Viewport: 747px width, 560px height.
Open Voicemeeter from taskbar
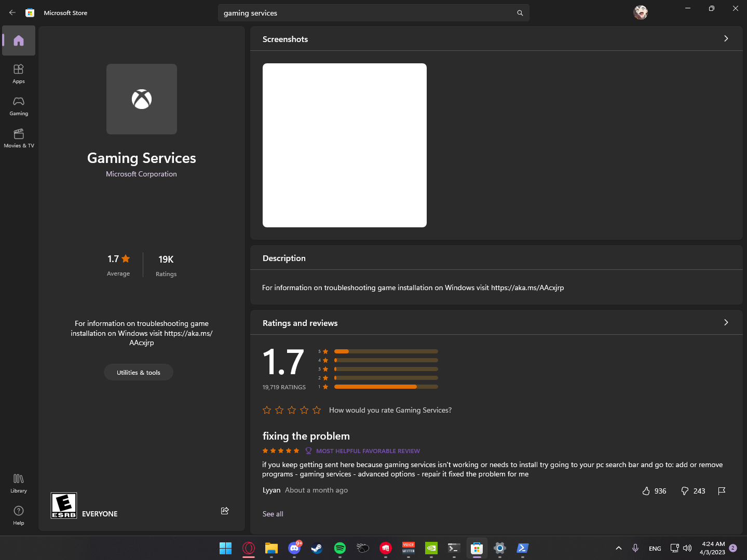tap(409, 548)
